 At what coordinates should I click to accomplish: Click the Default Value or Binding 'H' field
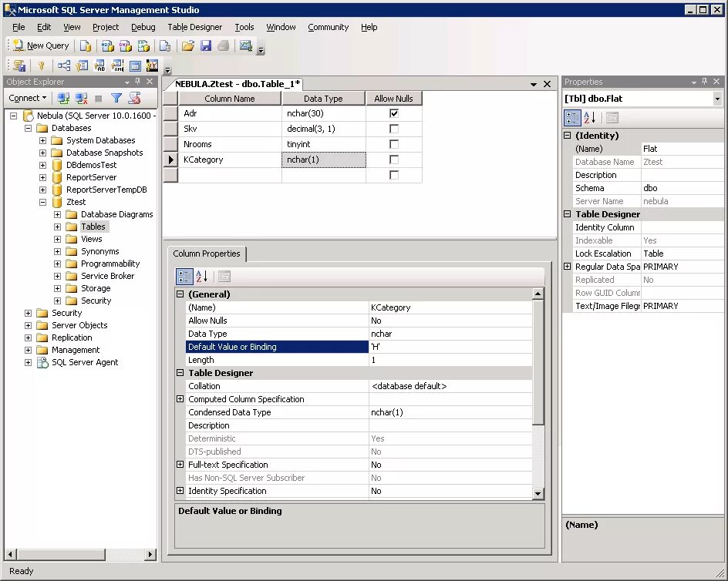click(450, 347)
